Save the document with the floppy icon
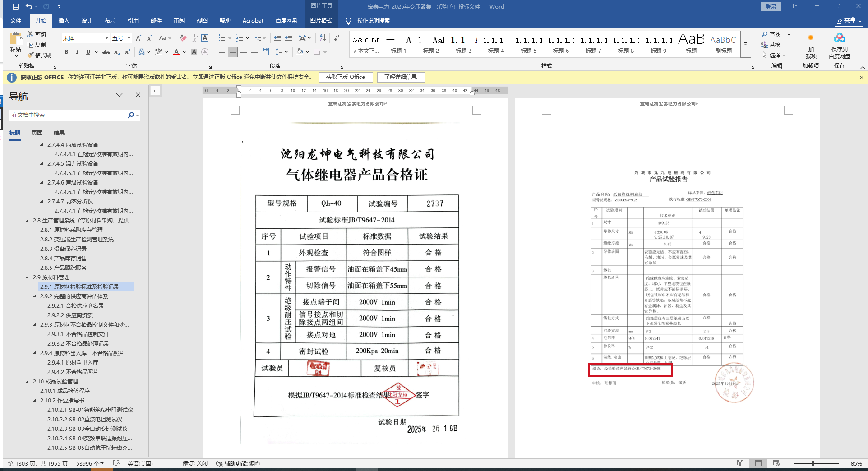This screenshot has width=868, height=471. click(x=16, y=7)
